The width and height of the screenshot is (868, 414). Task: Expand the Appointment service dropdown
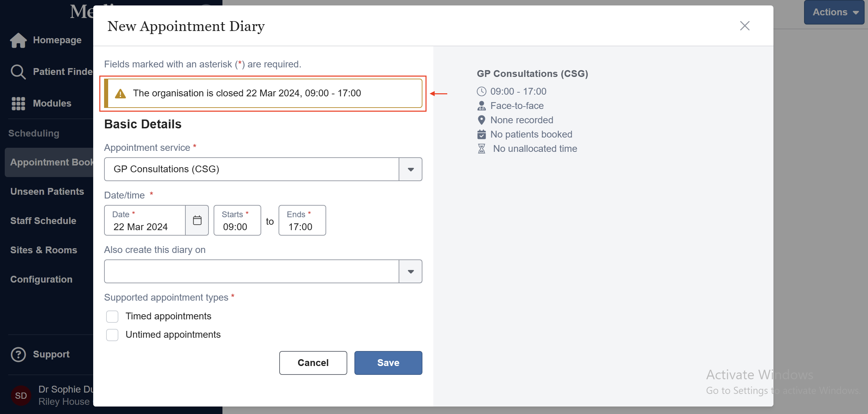411,169
